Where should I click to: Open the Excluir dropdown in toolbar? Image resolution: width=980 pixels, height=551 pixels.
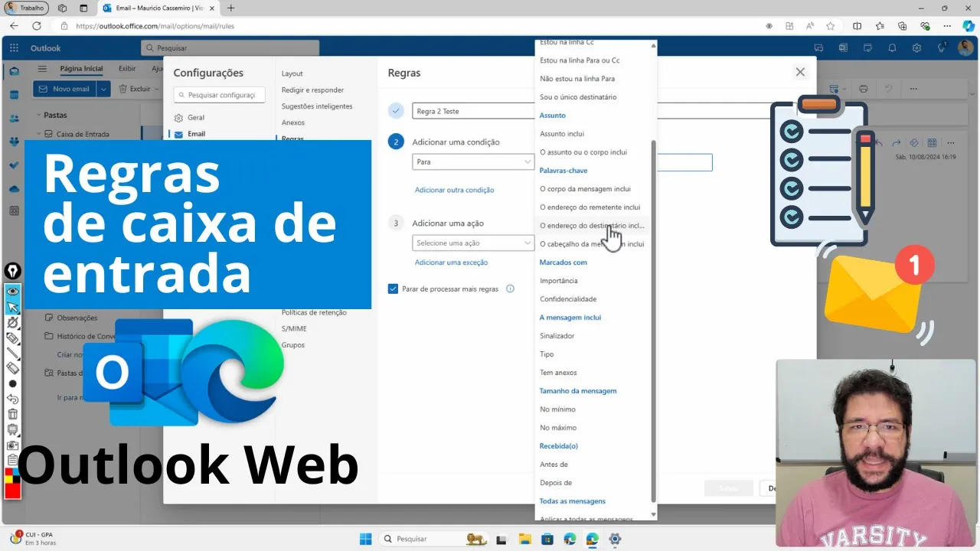click(x=156, y=89)
